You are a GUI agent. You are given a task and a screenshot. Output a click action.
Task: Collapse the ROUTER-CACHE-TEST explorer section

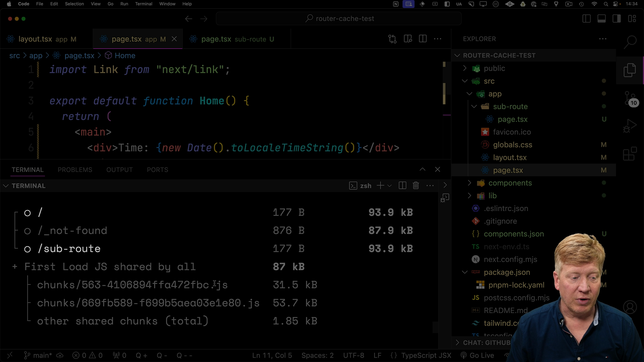[x=457, y=56]
